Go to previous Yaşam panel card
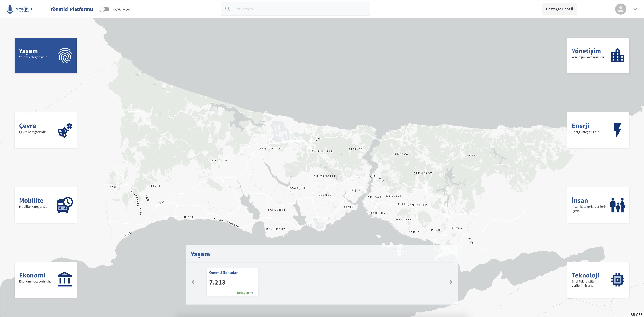Viewport: 644px width, 317px height. pos(193,282)
